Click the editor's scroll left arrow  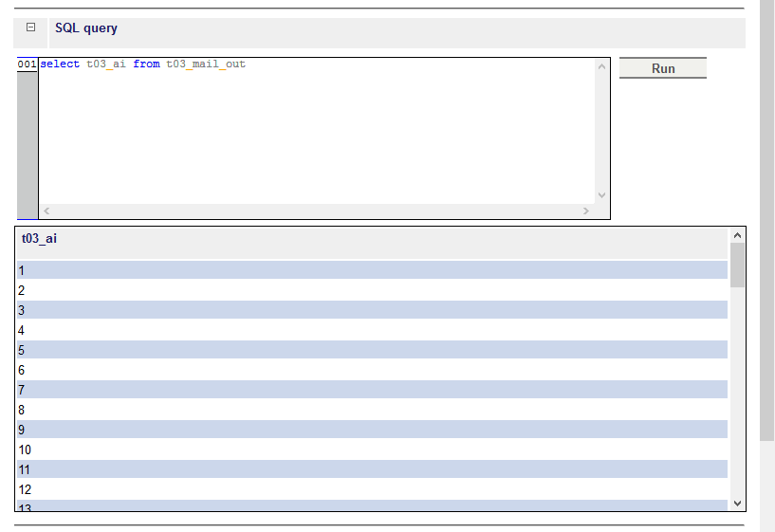(46, 211)
